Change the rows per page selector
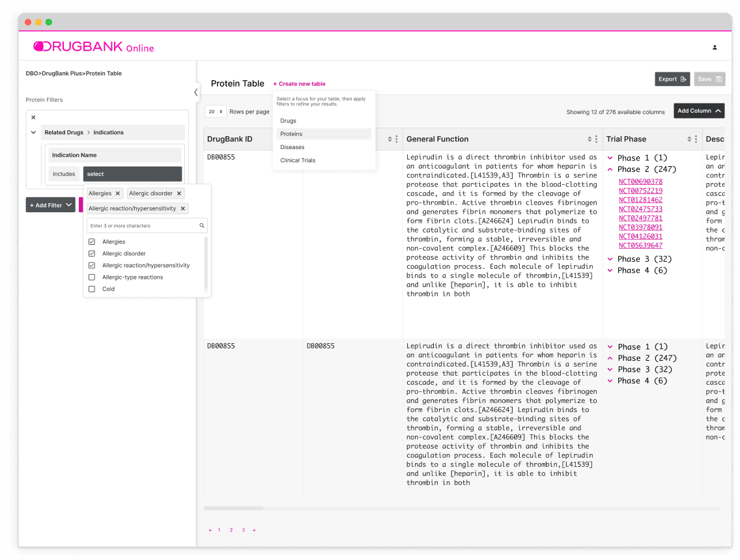 [x=215, y=112]
